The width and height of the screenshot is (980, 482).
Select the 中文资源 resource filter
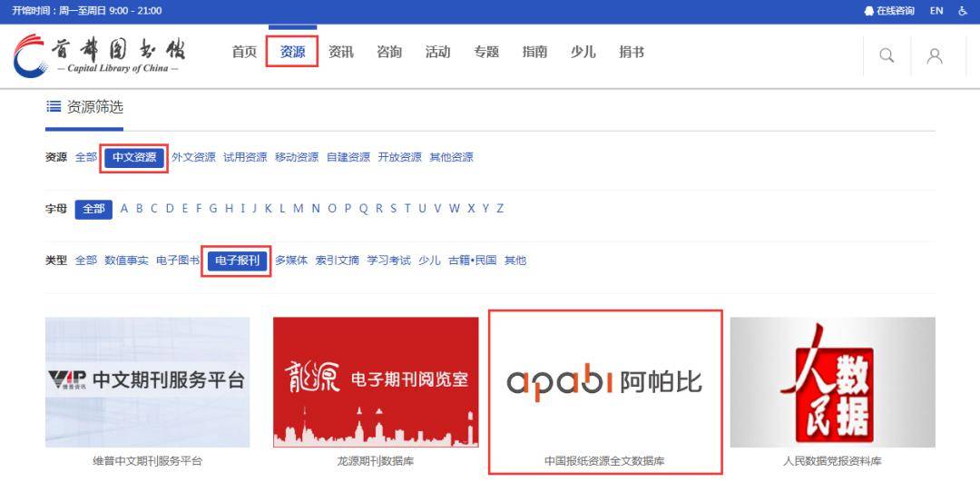click(134, 157)
